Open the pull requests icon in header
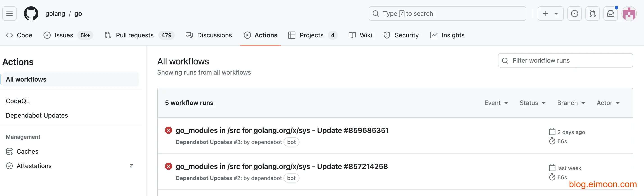This screenshot has height=196, width=644. (x=592, y=14)
